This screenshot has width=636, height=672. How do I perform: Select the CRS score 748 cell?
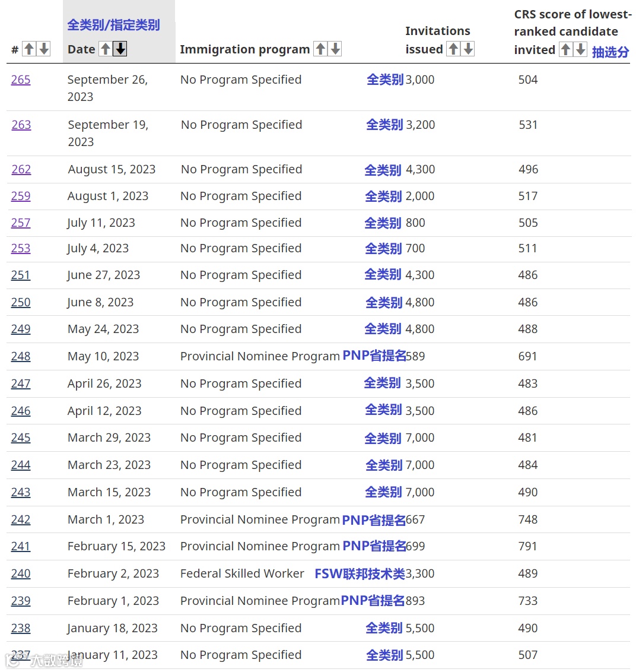[527, 520]
